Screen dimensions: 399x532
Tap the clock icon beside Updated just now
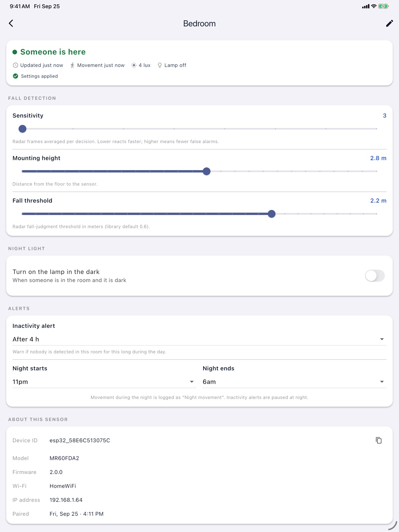point(15,65)
